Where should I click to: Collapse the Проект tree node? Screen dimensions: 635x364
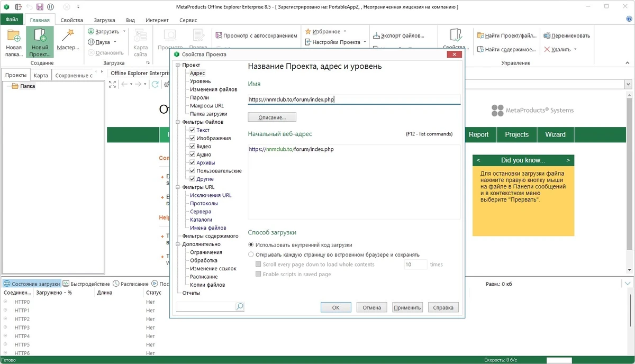[x=178, y=65]
